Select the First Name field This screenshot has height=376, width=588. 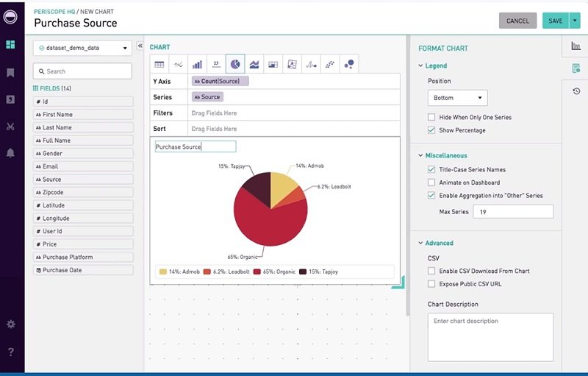point(83,115)
